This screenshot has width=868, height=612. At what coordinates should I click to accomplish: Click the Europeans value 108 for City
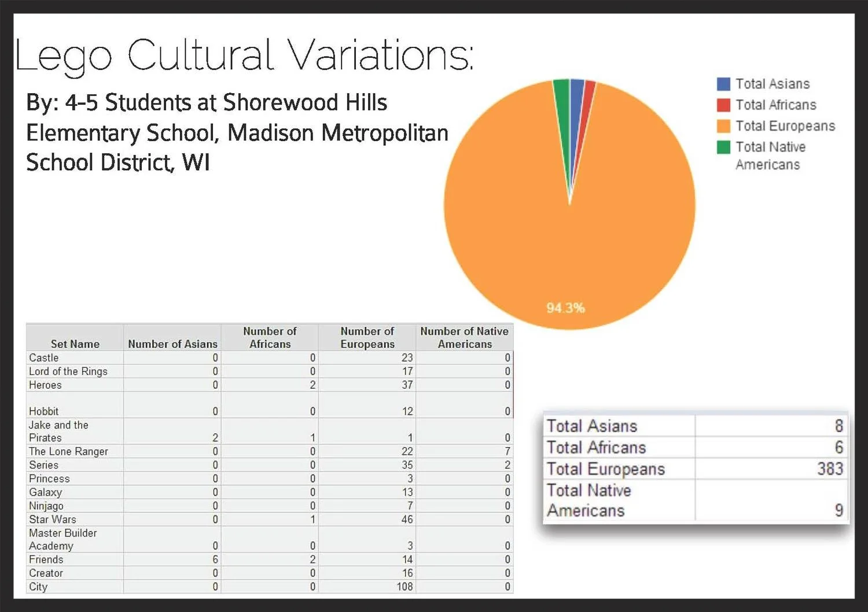point(404,587)
